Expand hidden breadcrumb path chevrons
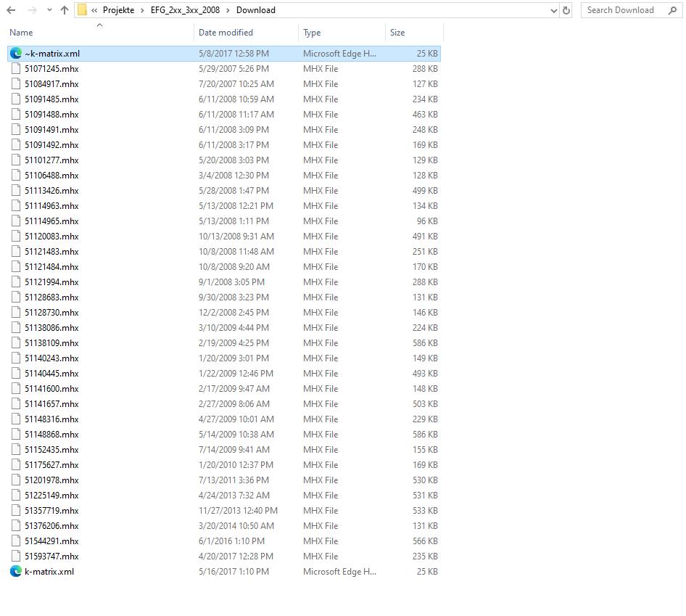This screenshot has height=616, width=686. click(94, 10)
